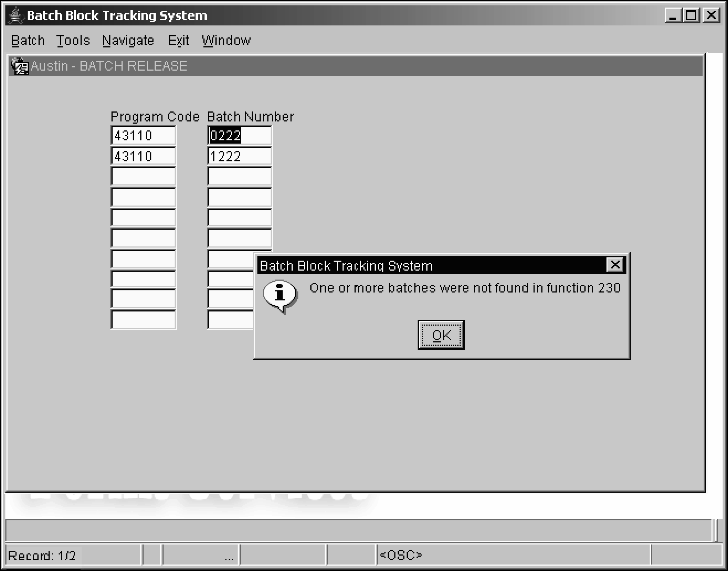728x571 pixels.
Task: Click the Austin BATCH RELEASE window icon
Action: click(19, 66)
